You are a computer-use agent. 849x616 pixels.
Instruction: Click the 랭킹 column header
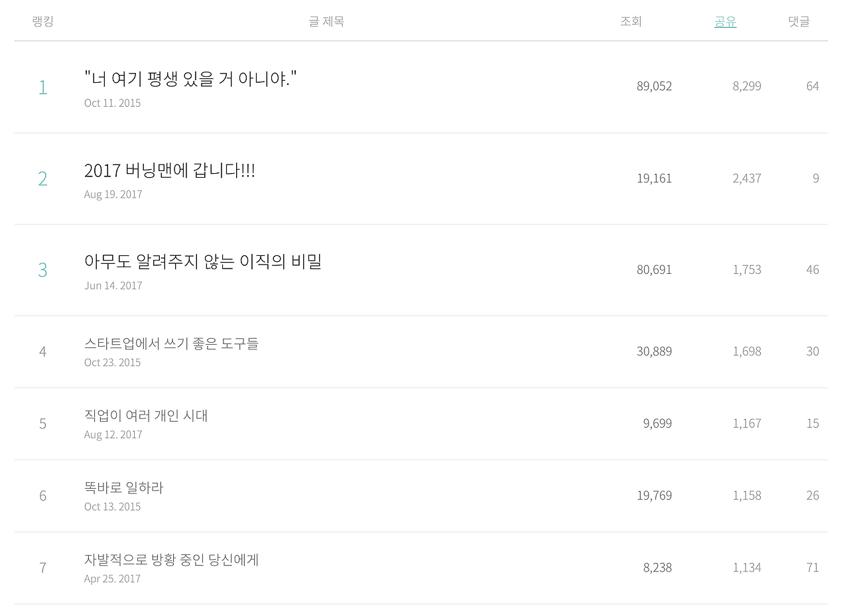pyautogui.click(x=42, y=21)
